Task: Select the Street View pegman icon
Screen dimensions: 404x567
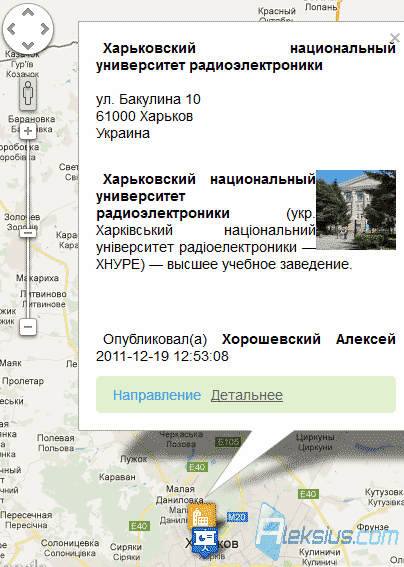Action: click(28, 93)
